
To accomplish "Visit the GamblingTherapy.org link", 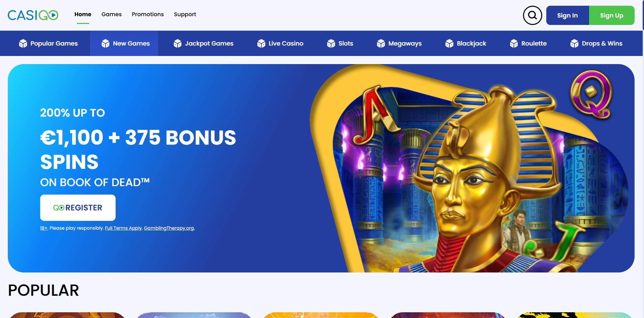I will pyautogui.click(x=169, y=228).
